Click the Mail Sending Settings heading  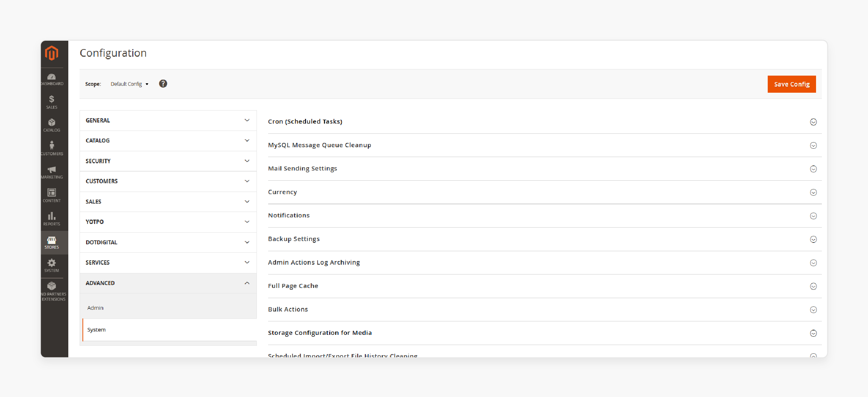(x=302, y=168)
